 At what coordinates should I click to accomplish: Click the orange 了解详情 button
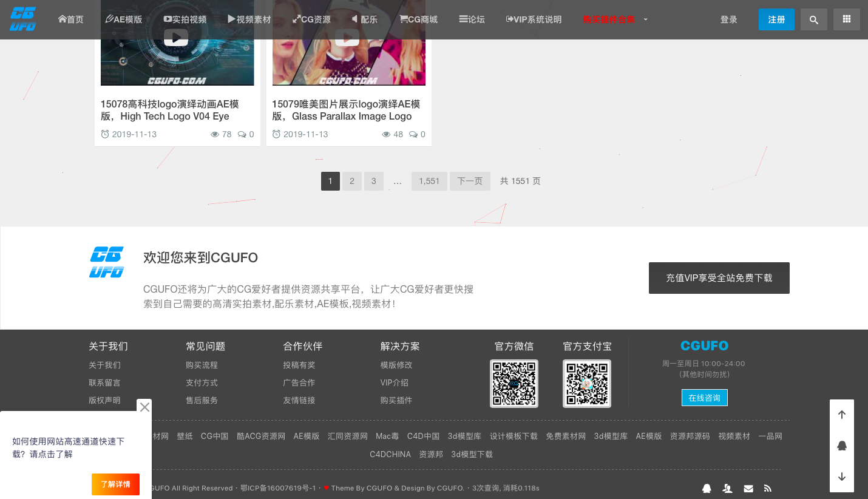coord(115,484)
